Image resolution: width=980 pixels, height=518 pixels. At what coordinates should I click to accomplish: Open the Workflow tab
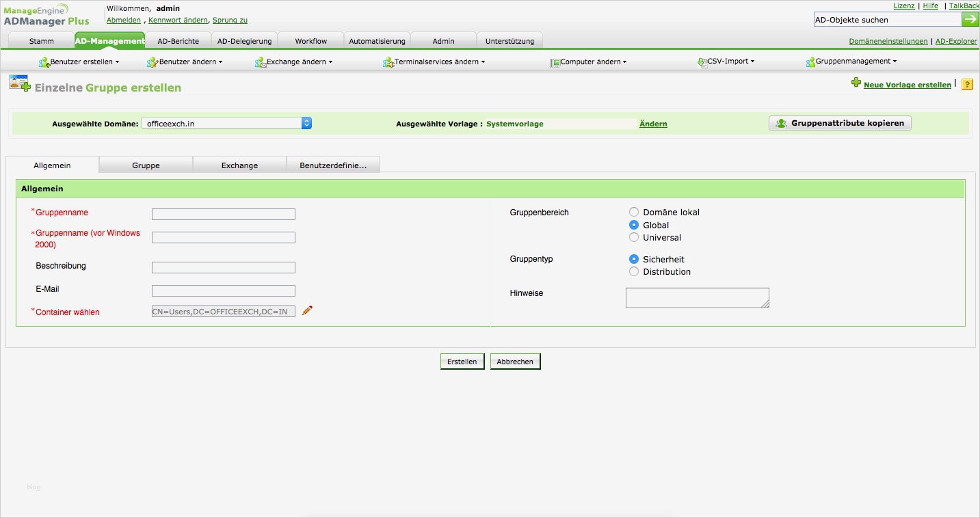click(x=311, y=41)
